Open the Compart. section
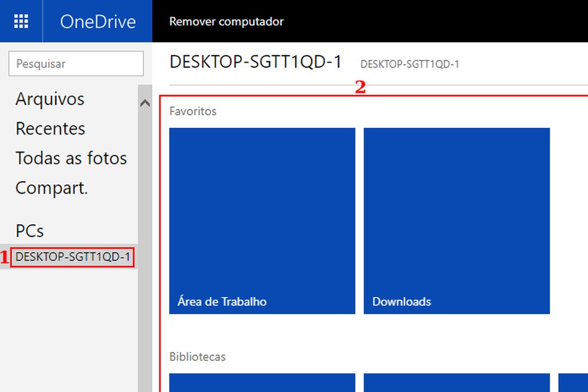The height and width of the screenshot is (392, 588). point(51,188)
